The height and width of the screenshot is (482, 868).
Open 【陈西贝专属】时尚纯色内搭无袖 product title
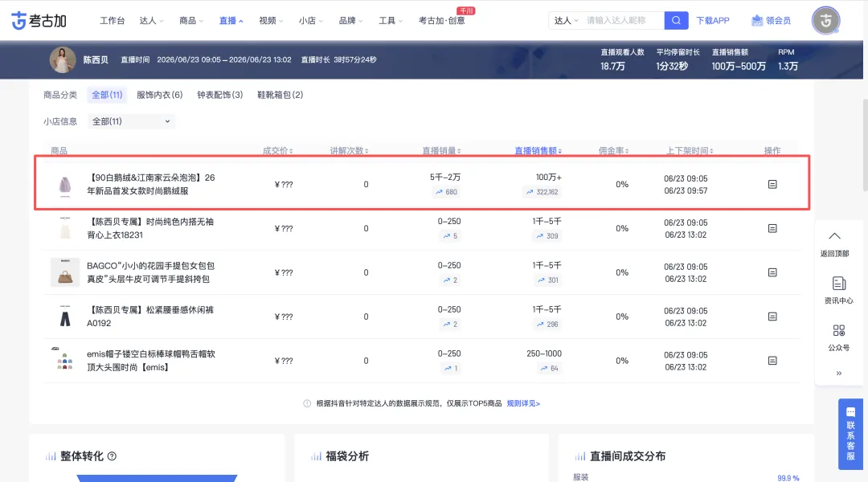[x=150, y=228]
